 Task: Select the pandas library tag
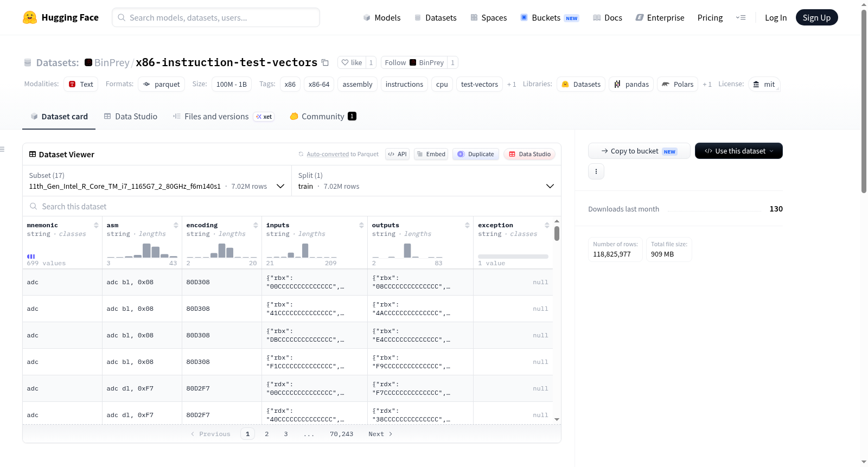(631, 84)
